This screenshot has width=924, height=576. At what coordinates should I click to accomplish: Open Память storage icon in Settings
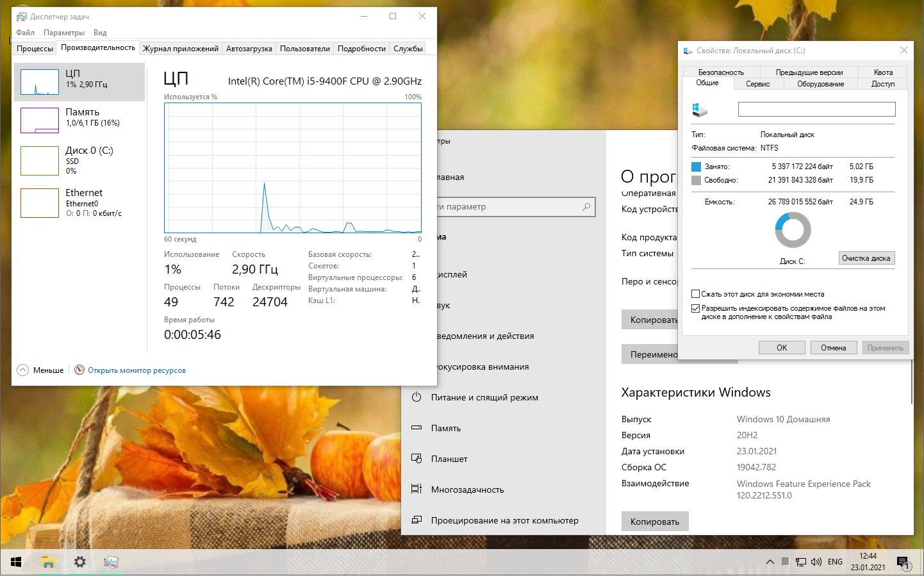[417, 428]
